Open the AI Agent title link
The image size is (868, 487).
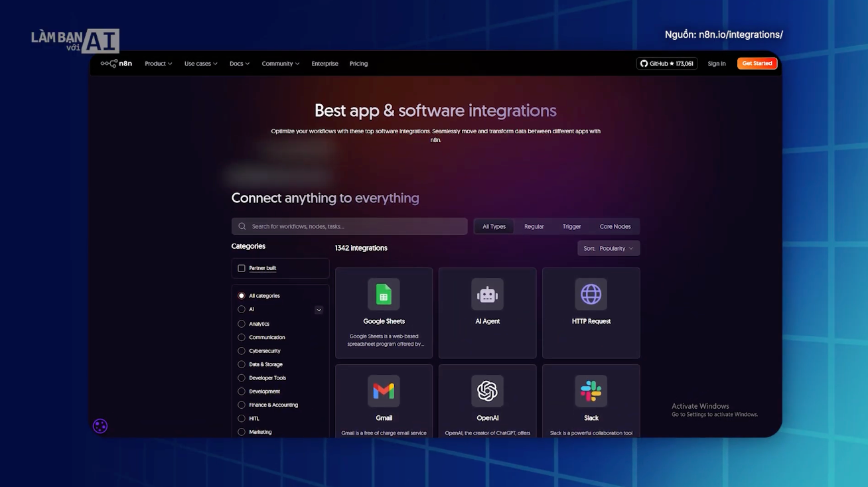[x=488, y=321]
